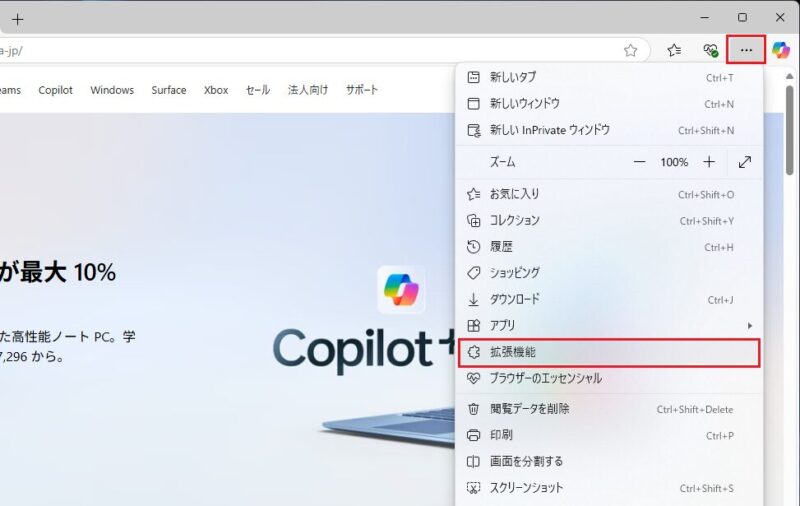Click the セール navigation link
This screenshot has height=506, width=800.
pos(258,90)
